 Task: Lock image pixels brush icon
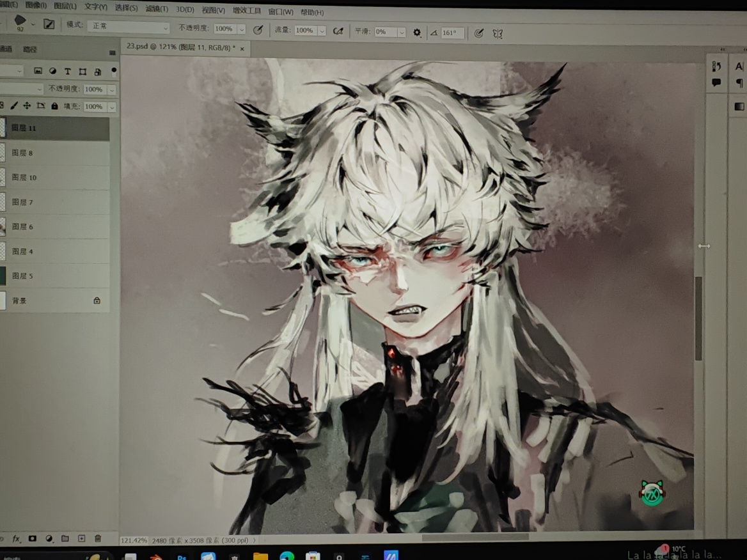pyautogui.click(x=14, y=105)
